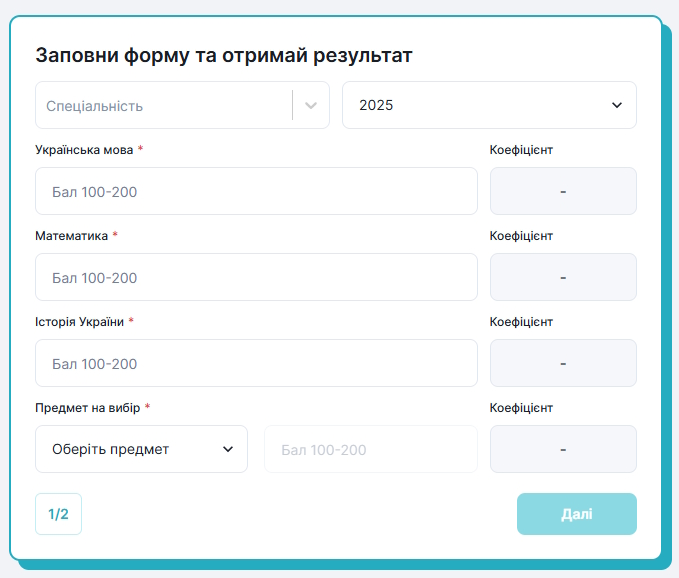The image size is (679, 578).
Task: Focus the Математика score input
Action: [256, 277]
